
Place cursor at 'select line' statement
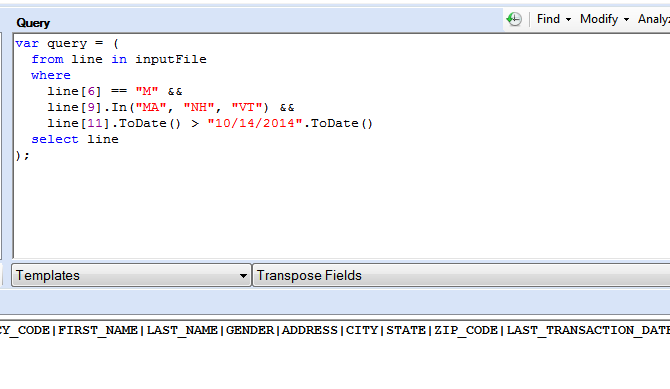click(x=75, y=139)
